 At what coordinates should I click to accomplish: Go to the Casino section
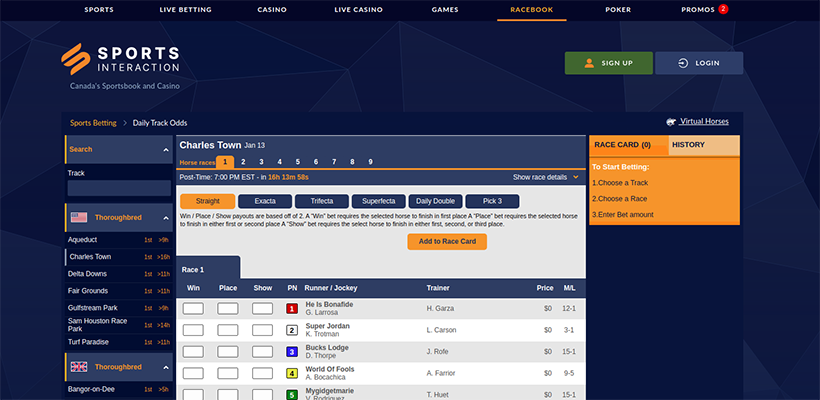pyautogui.click(x=272, y=9)
